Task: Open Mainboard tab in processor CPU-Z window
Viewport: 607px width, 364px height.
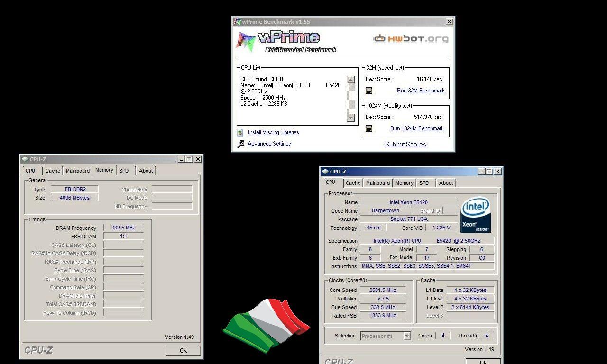Action: 377,183
